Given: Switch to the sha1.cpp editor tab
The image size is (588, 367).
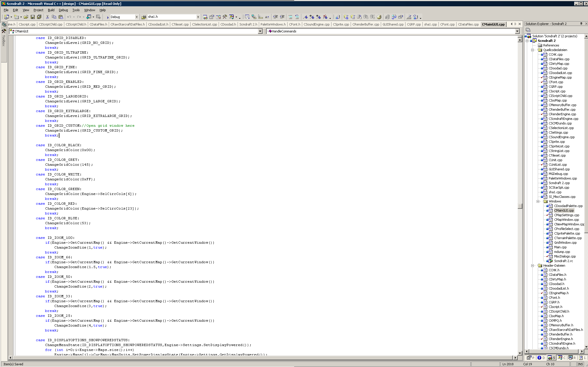Looking at the screenshot, I should coord(430,24).
